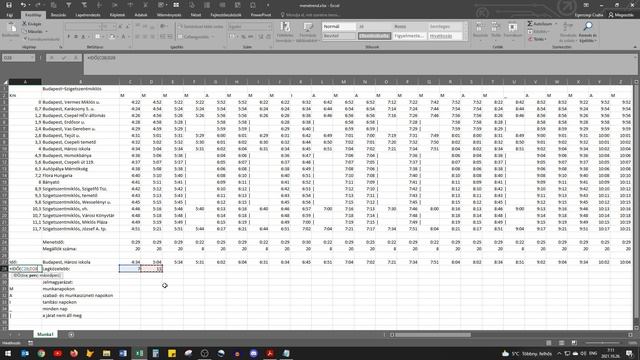Expand the cell styles gallery
Image resolution: width=640 pixels, height=360 pixels.
pos(465,39)
